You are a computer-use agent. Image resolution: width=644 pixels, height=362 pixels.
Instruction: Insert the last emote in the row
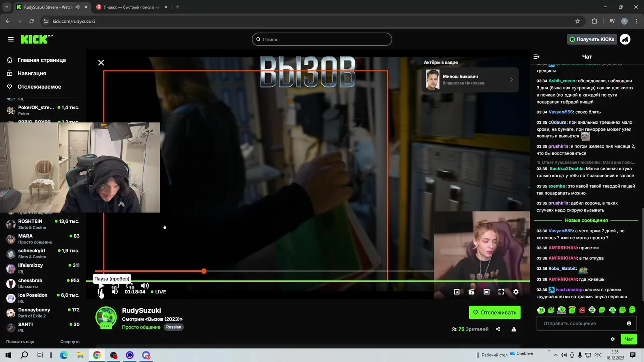click(x=632, y=310)
